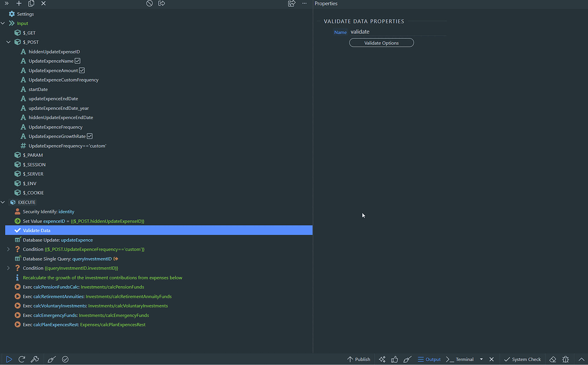Click the delete step X icon
Screen dimensions: 588x365
pyautogui.click(x=44, y=3)
